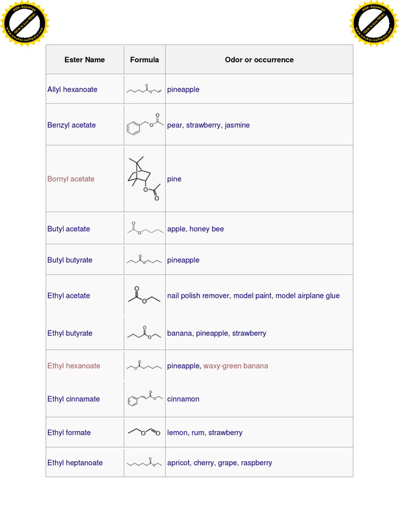The image size is (399, 532).
Task: Click the top-left PDF-XChange badge icon
Action: pyautogui.click(x=24, y=23)
